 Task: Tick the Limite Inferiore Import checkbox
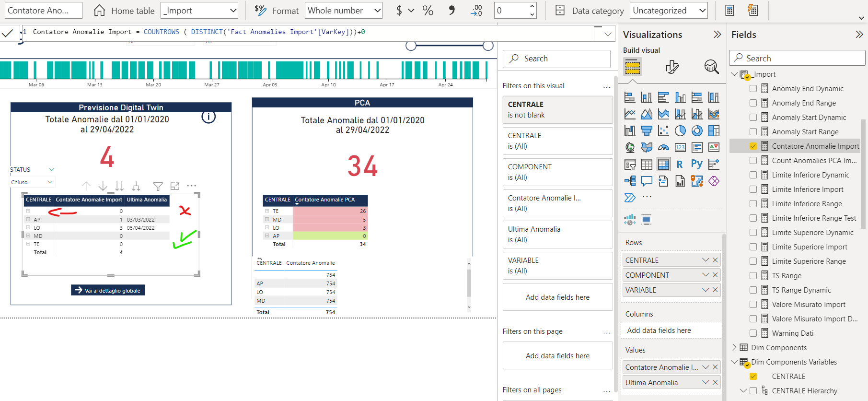[x=753, y=189]
